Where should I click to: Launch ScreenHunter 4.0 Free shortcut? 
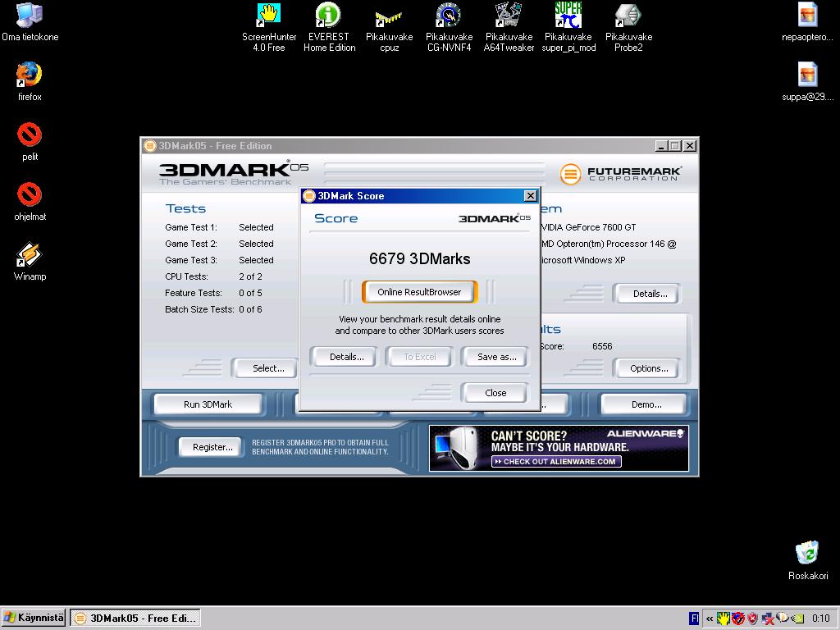(x=269, y=27)
